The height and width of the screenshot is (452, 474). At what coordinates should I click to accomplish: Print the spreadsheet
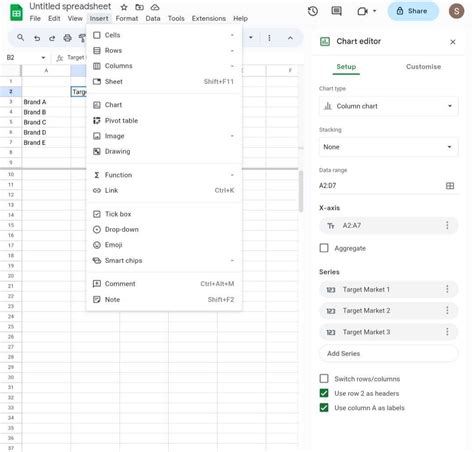[67, 38]
